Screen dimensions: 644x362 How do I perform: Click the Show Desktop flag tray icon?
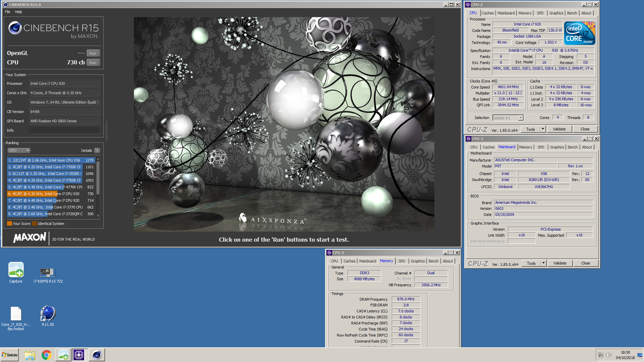(x=640, y=355)
